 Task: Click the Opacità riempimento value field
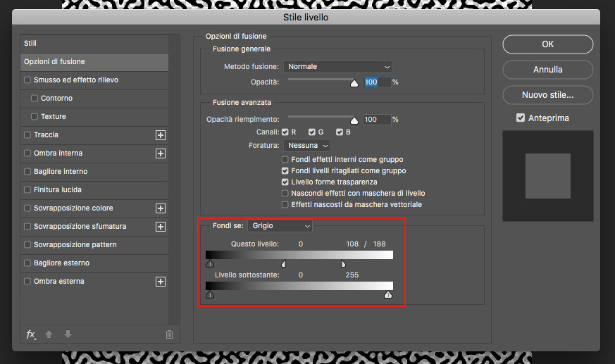(377, 120)
